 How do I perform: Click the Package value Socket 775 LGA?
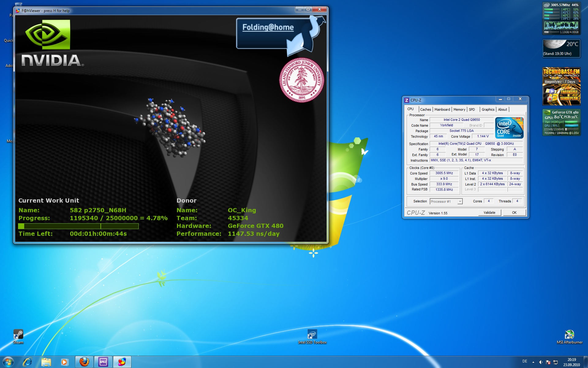tap(462, 131)
